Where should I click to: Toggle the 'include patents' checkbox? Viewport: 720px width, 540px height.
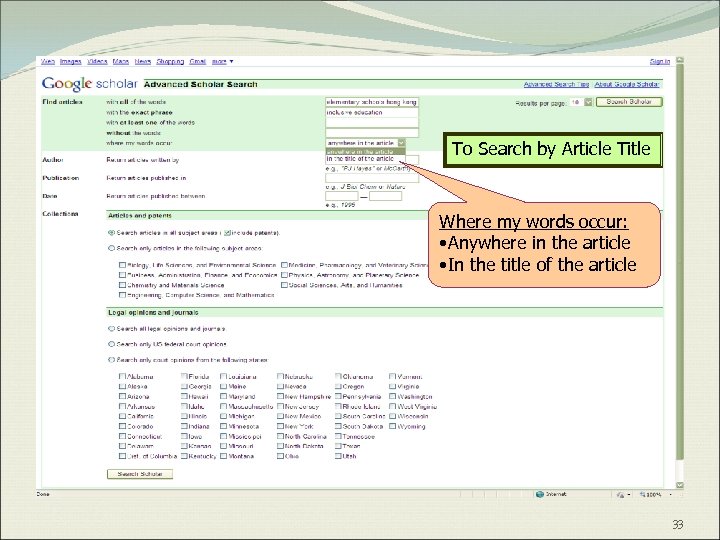coord(227,233)
